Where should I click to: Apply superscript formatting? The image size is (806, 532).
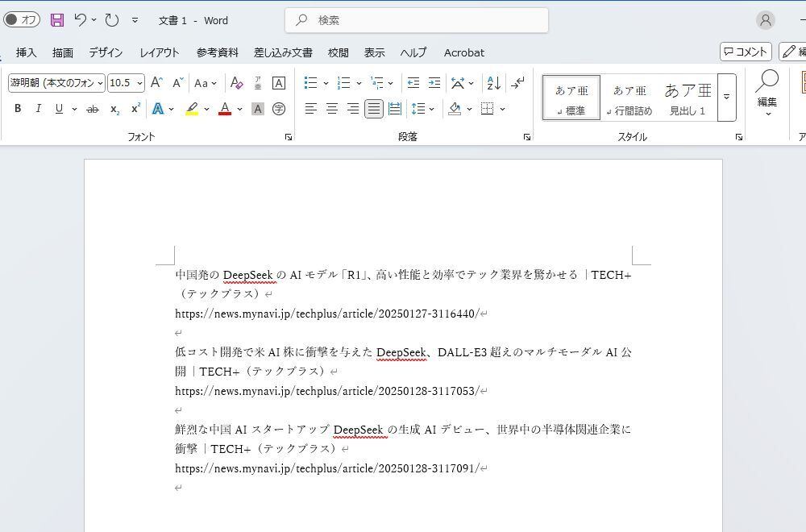pos(135,109)
